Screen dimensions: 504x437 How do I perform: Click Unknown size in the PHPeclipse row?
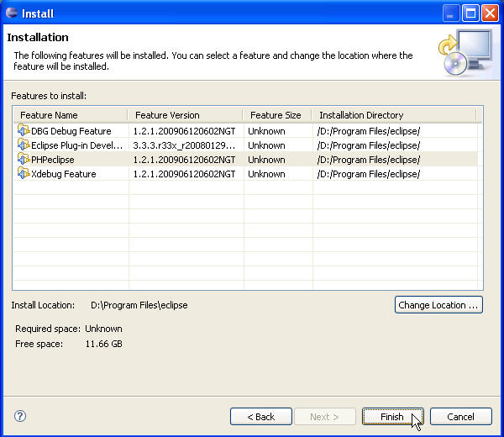[x=266, y=160]
